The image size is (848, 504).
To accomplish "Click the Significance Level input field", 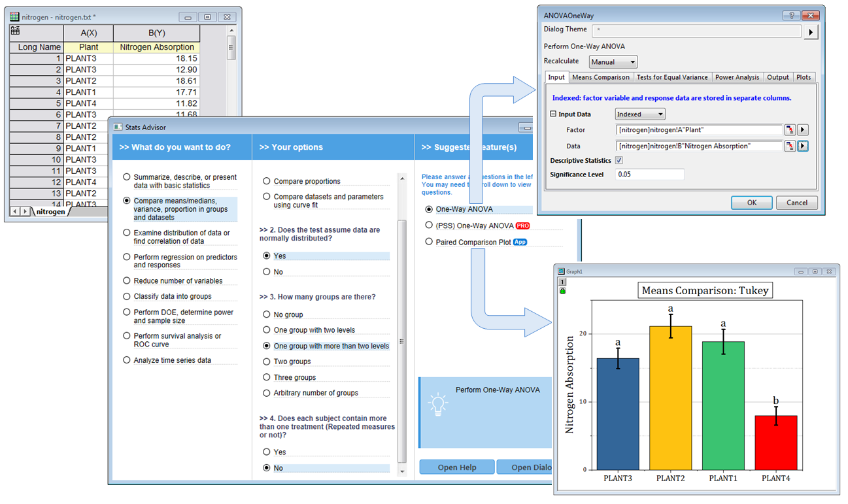I will [649, 175].
